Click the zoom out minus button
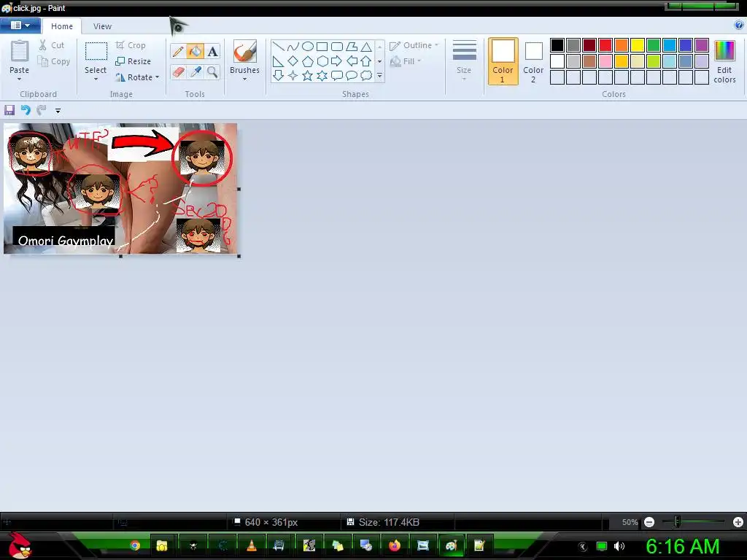747x560 pixels. tap(649, 522)
